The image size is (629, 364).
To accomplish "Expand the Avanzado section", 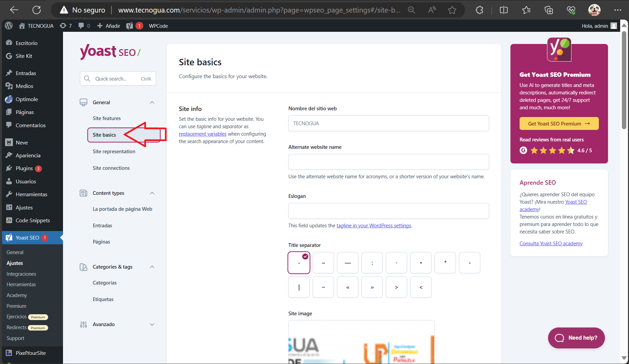I will [x=152, y=324].
